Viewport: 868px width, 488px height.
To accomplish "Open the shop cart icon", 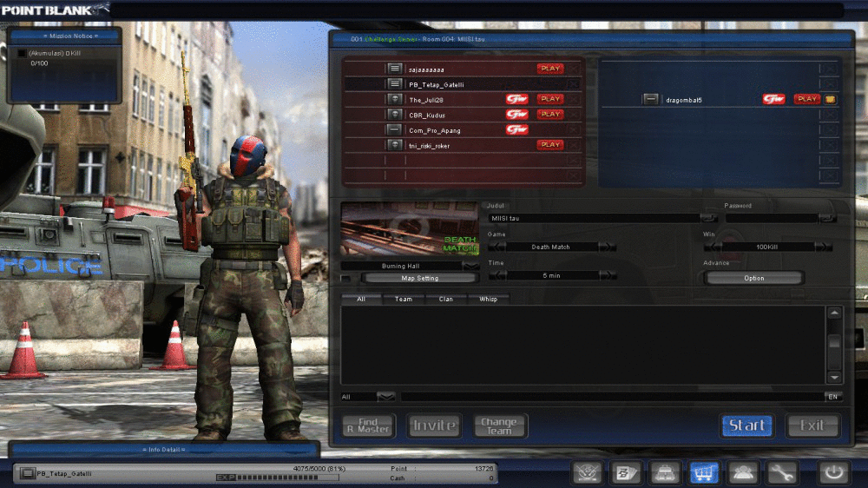I will (x=704, y=473).
